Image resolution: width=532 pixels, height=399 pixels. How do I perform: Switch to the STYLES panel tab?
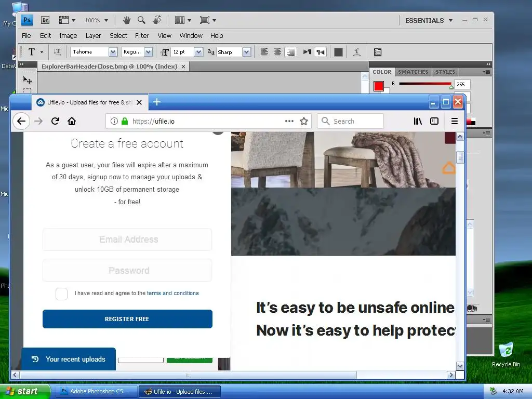445,72
